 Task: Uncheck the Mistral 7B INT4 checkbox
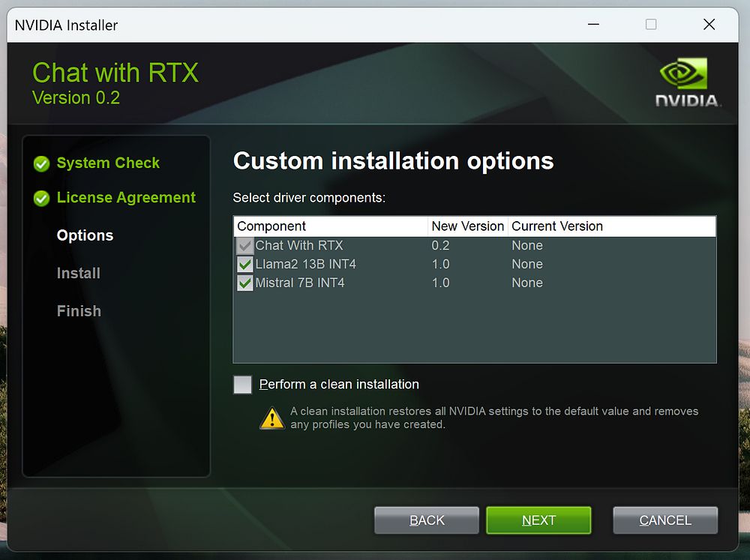(245, 283)
